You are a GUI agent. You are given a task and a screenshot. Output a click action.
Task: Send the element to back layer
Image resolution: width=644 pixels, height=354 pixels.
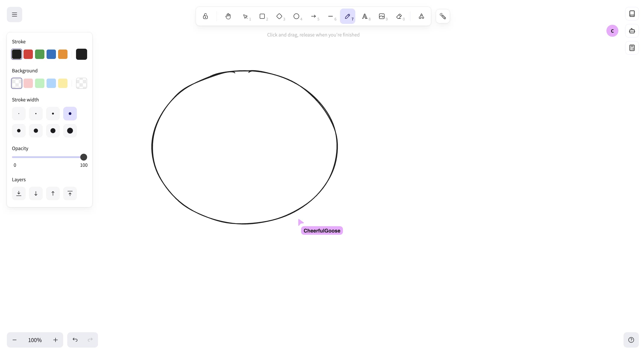[19, 193]
